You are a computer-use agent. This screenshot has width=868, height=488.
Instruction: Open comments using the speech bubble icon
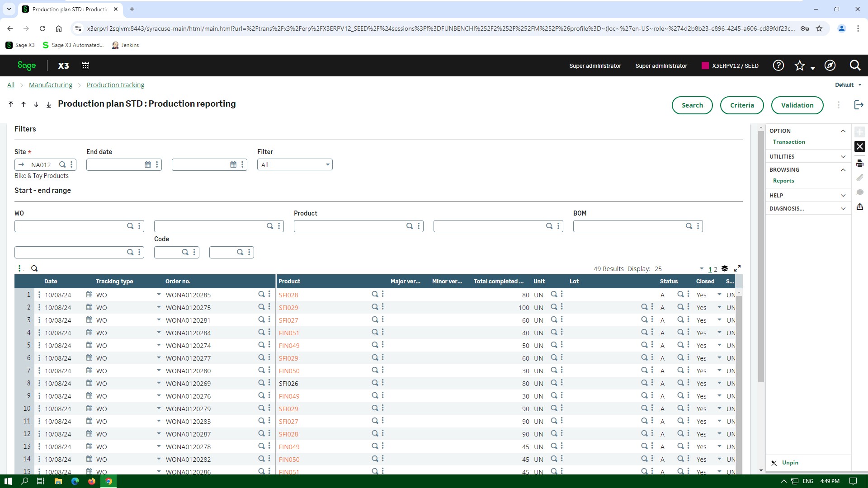tap(860, 192)
